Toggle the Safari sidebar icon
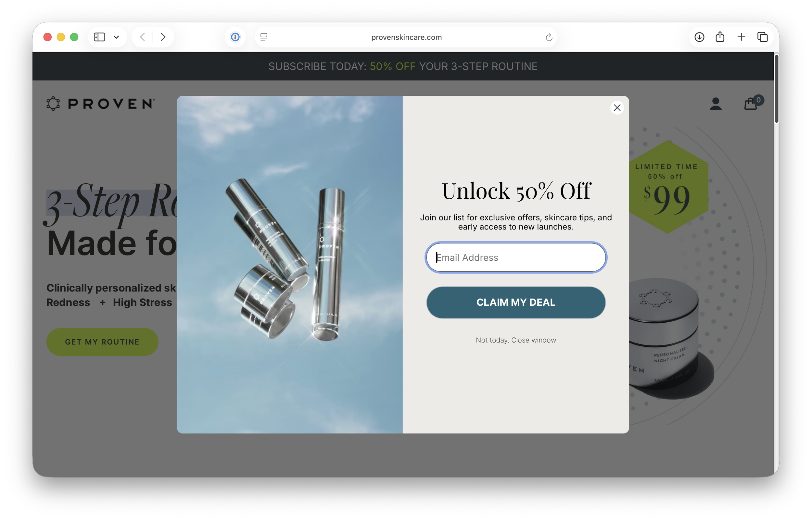812x520 pixels. 99,37
